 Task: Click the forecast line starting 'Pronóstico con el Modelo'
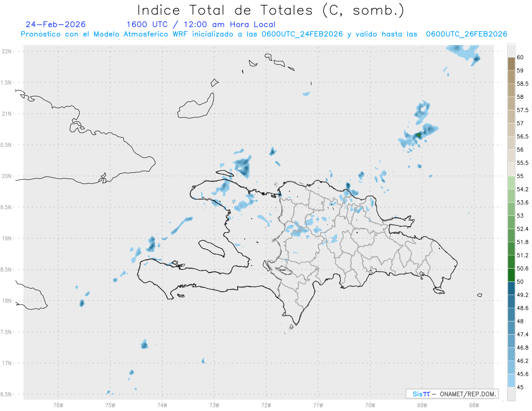point(264,34)
